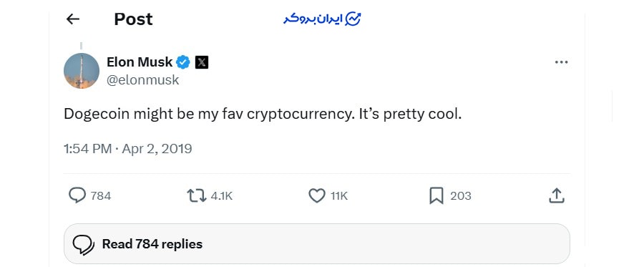The width and height of the screenshot is (644, 267).
Task: Go back using the left arrow icon
Action: point(73,19)
